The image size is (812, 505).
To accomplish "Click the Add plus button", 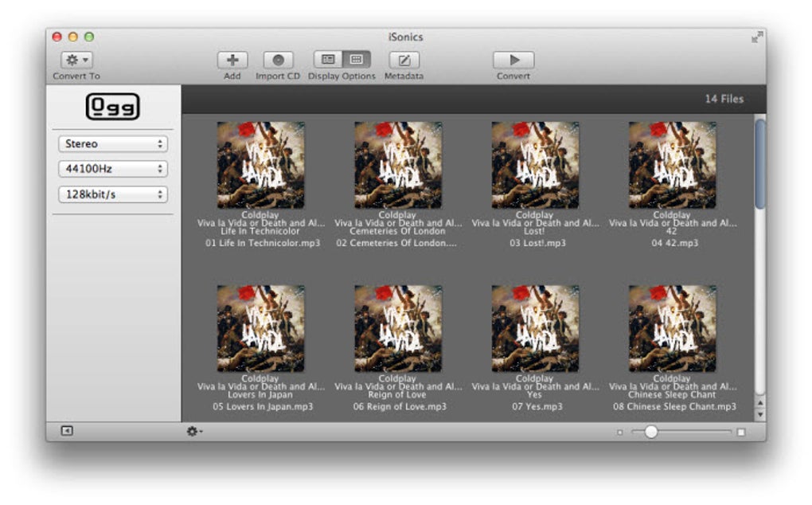I will [232, 60].
